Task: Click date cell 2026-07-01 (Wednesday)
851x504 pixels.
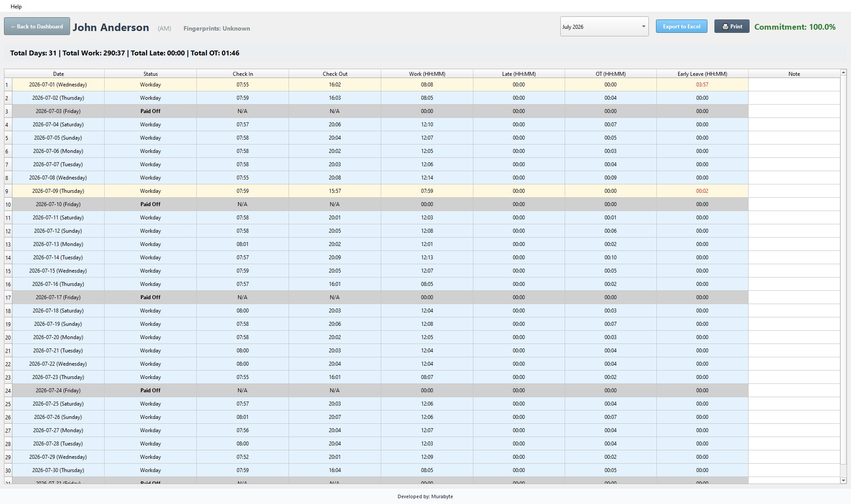Action: [58, 85]
